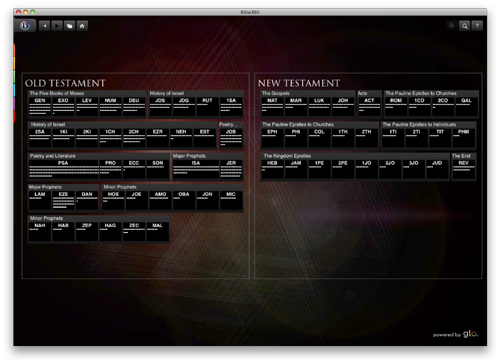
Task: Open the PHM book tile
Action: pyautogui.click(x=464, y=138)
